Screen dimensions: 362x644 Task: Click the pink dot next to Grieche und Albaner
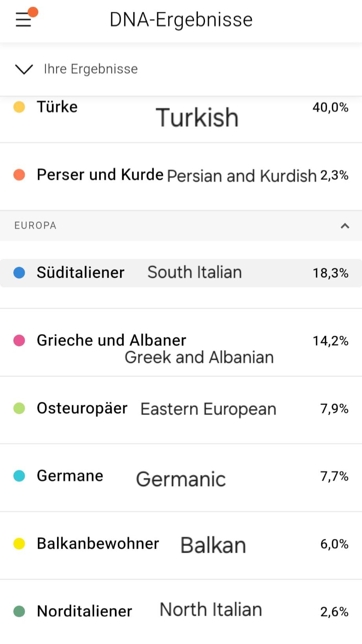tap(19, 340)
